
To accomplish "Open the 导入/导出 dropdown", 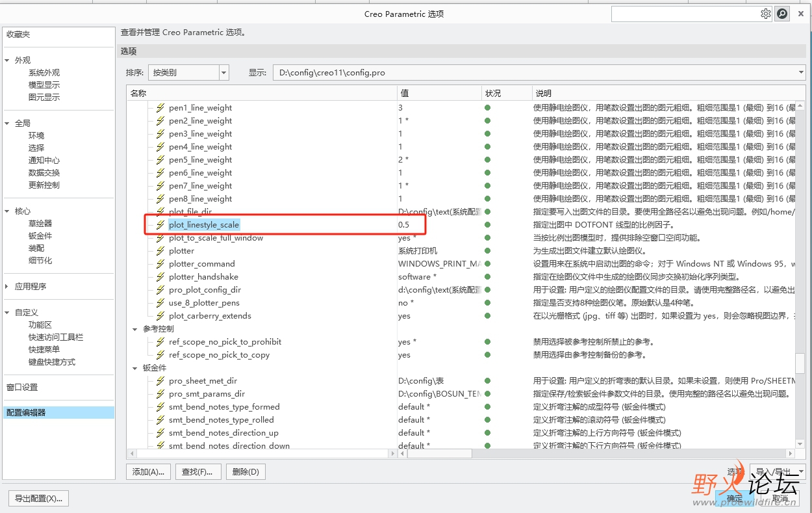I will [x=778, y=472].
